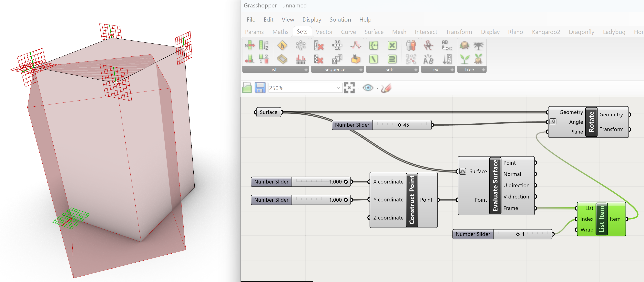Open the Solution menu
Screen dimensions: 644x282
(340, 19)
